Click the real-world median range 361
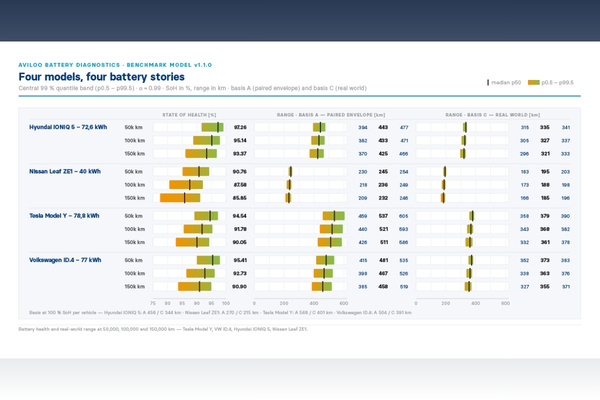Image resolution: width=600 pixels, height=400 pixels. pos(545,242)
